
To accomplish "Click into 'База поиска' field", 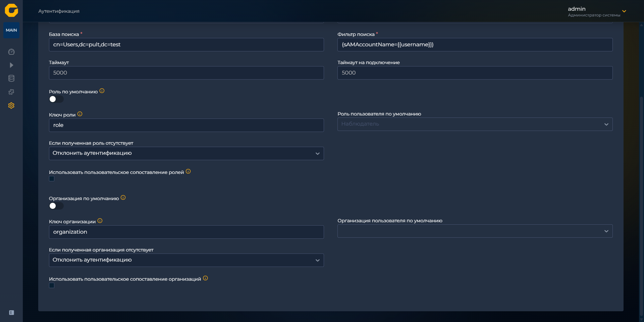I will tap(186, 45).
